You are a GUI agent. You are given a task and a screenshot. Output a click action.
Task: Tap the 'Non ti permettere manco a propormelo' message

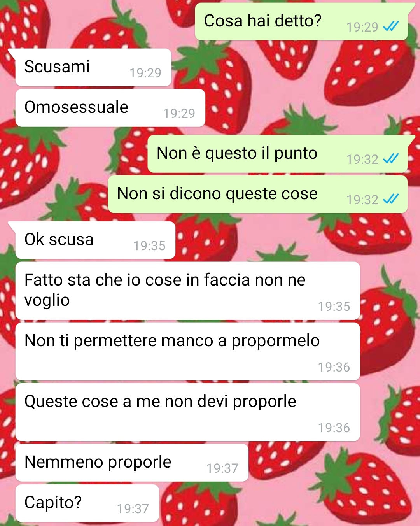pos(187,352)
